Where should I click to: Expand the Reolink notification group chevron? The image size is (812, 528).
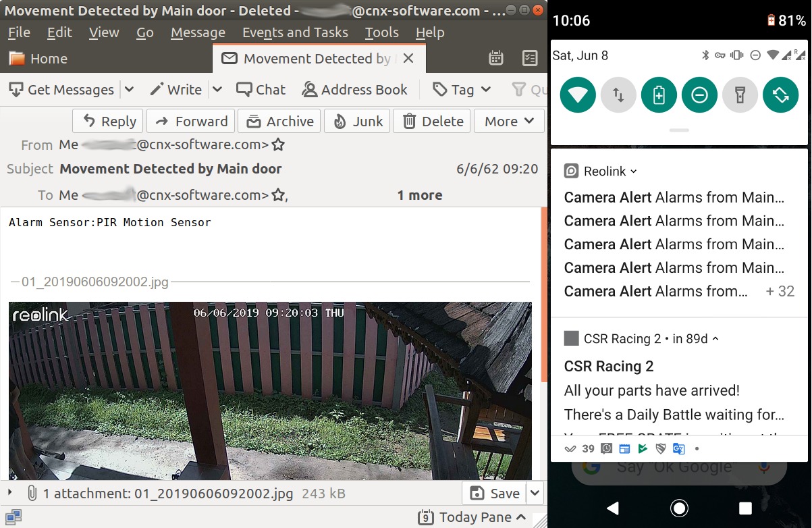(x=634, y=171)
